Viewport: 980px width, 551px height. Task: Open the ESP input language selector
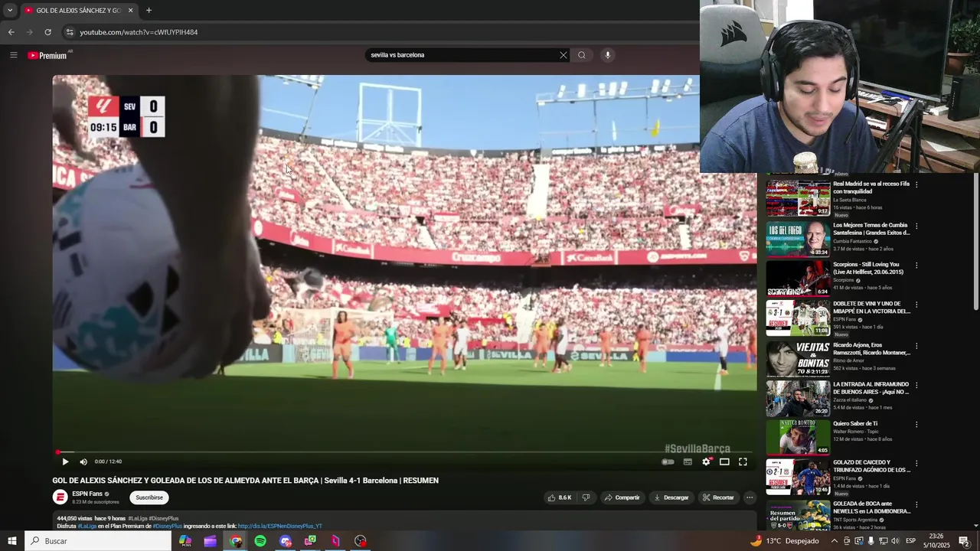[911, 541]
